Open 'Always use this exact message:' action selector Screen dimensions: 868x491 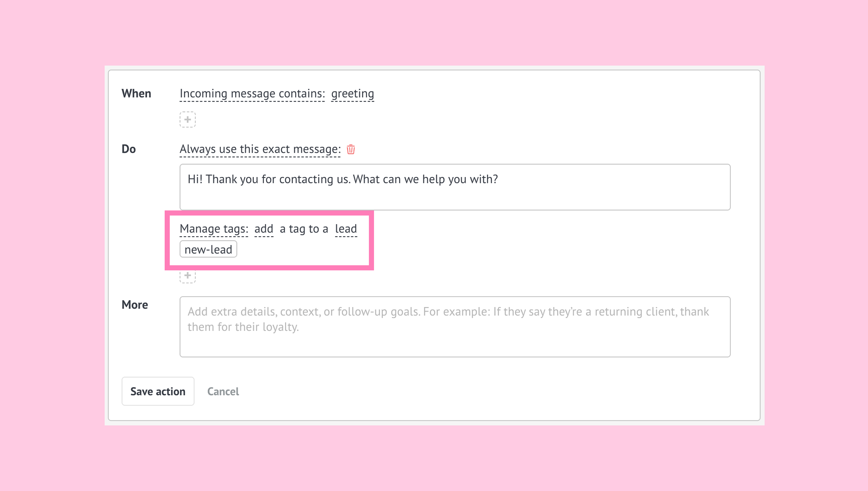(260, 150)
